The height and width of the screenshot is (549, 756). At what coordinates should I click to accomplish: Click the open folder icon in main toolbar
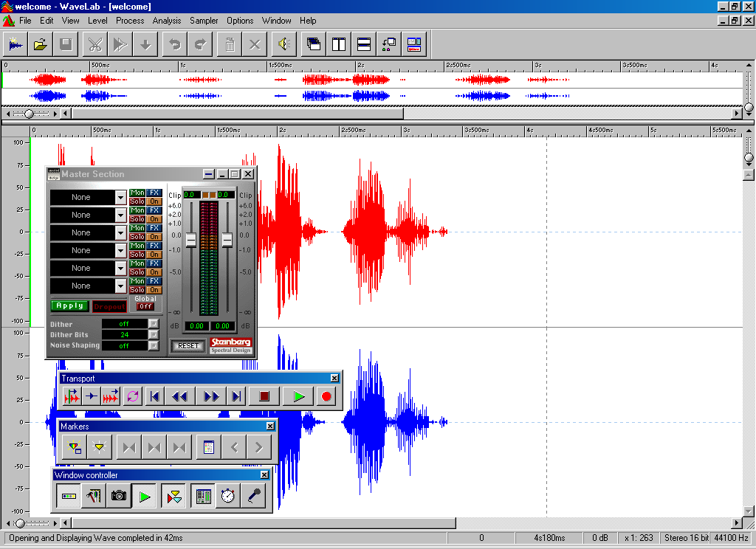point(41,44)
